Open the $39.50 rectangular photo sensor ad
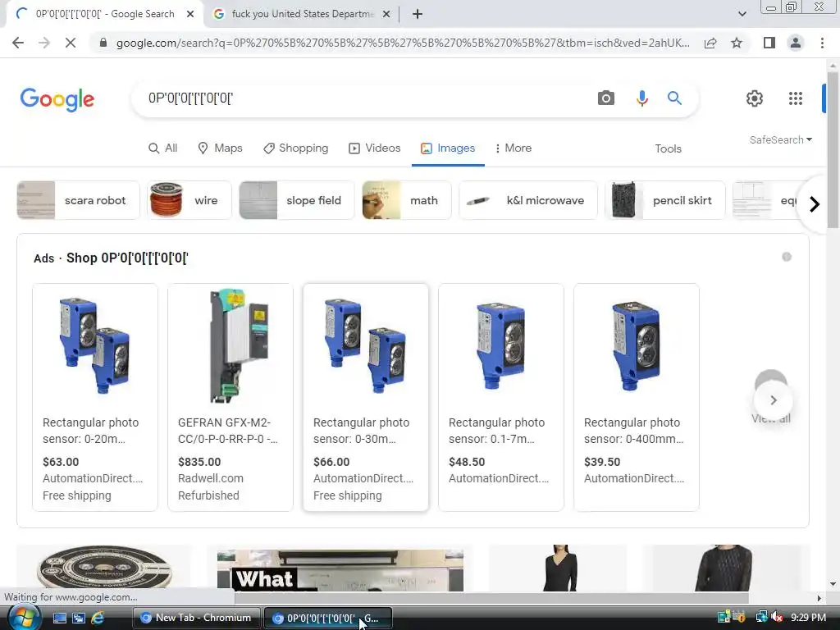This screenshot has width=840, height=630. [x=637, y=397]
